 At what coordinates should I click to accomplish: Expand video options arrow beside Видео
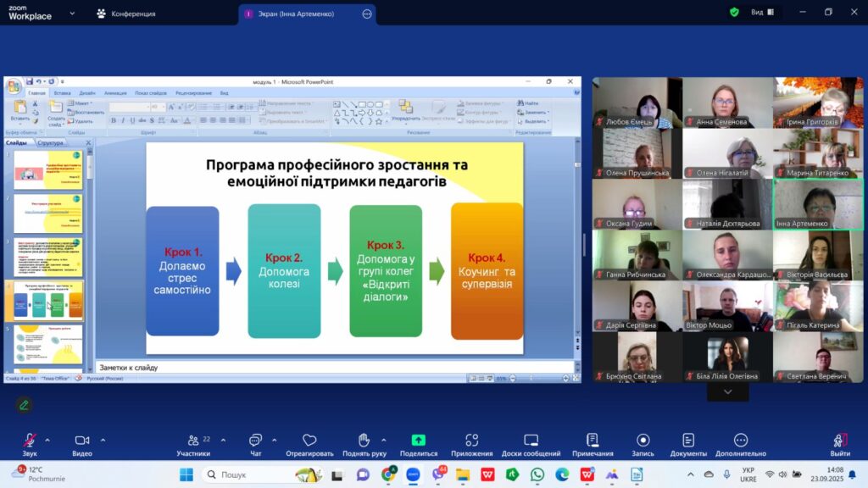(x=103, y=440)
